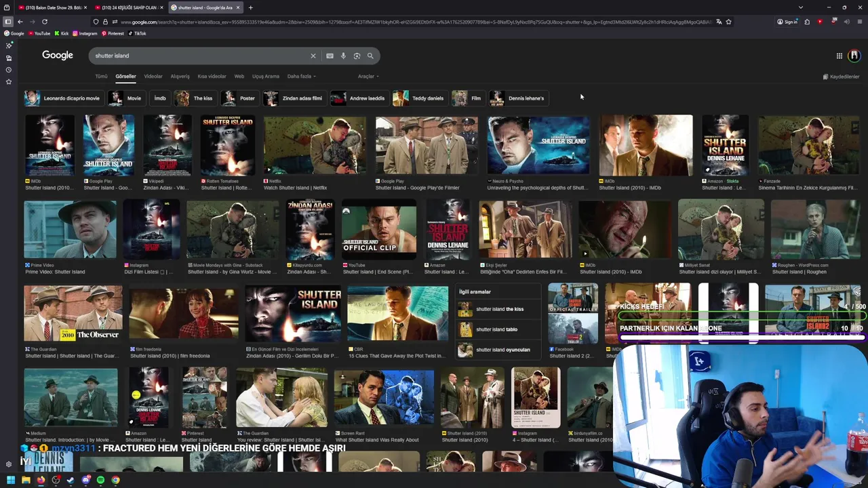Switch to the Uçuş Arama tab
The height and width of the screenshot is (488, 868).
point(266,77)
